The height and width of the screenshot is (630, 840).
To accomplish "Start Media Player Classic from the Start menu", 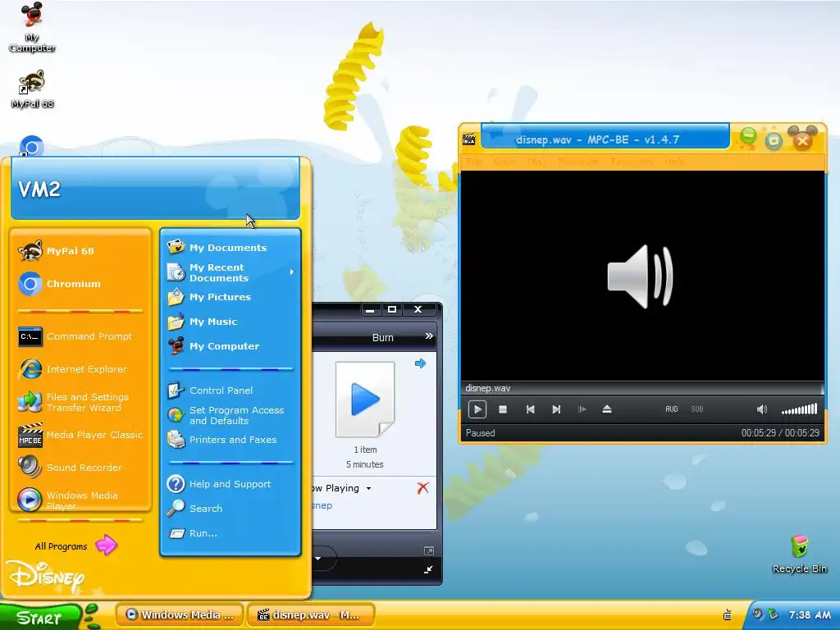I will coord(80,435).
